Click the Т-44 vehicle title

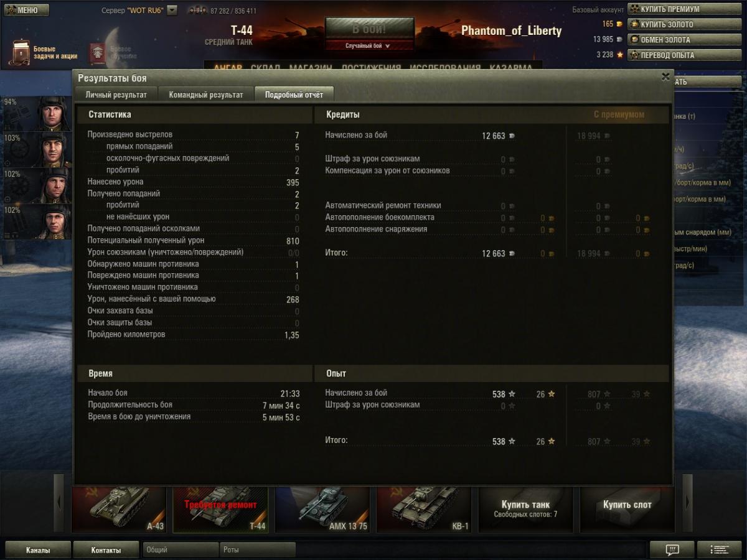tap(242, 30)
